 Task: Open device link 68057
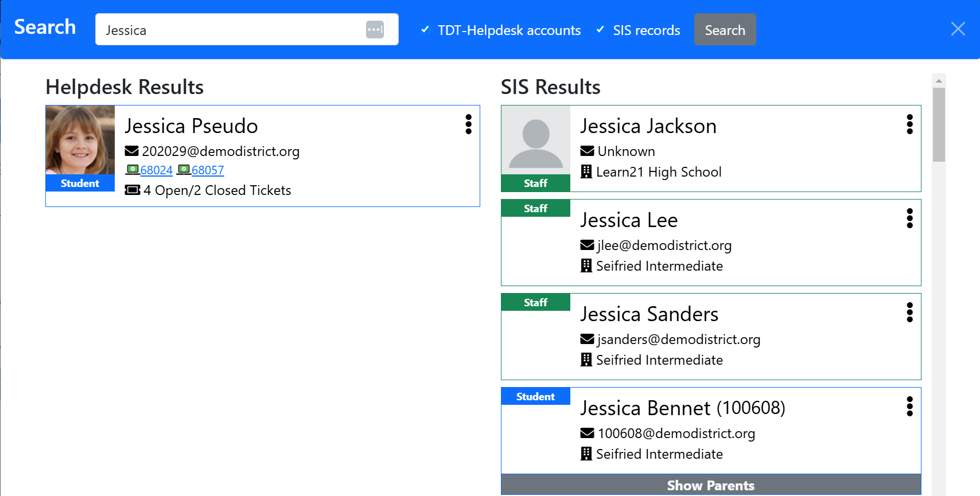(x=208, y=170)
